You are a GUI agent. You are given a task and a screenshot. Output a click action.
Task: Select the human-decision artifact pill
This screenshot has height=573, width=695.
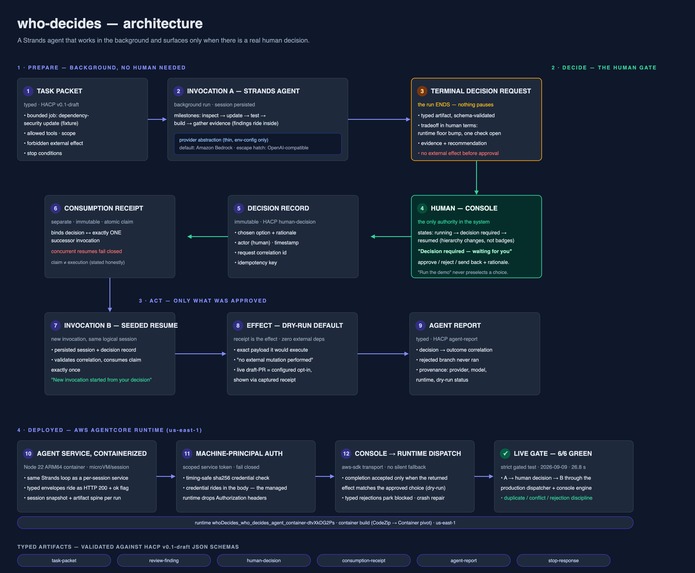point(264,561)
